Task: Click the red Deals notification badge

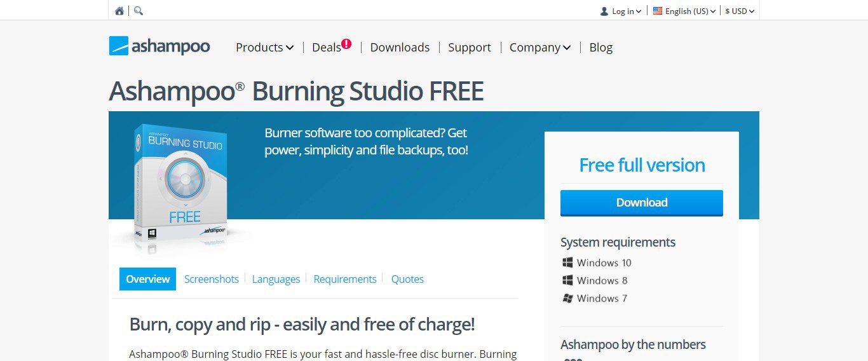Action: (346, 44)
